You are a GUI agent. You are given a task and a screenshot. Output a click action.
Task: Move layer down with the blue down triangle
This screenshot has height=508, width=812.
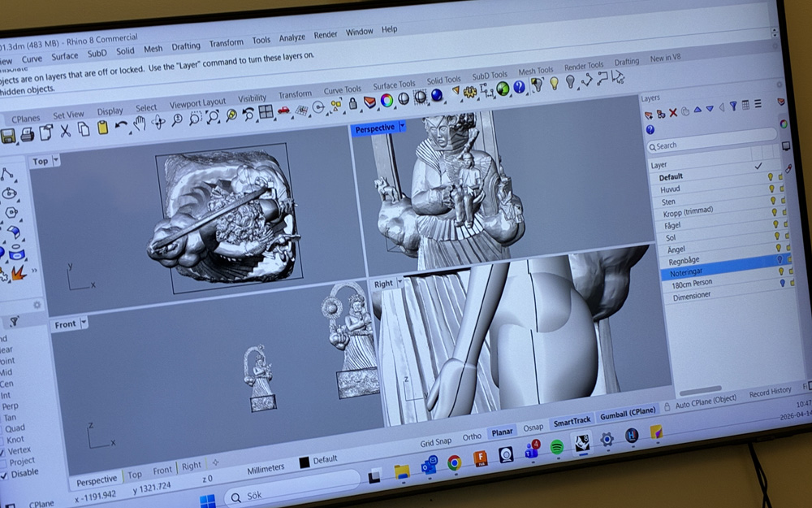(x=710, y=108)
